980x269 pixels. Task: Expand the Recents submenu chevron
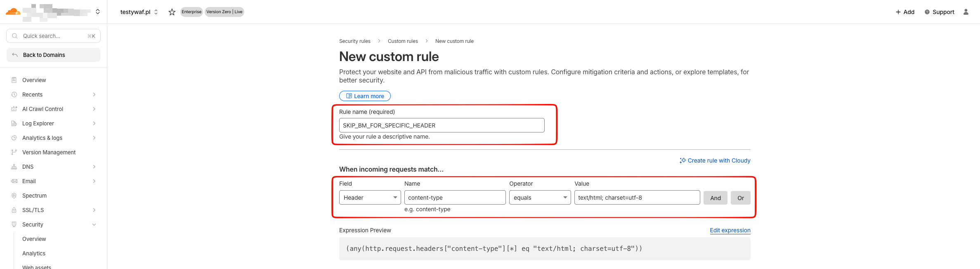[94, 94]
